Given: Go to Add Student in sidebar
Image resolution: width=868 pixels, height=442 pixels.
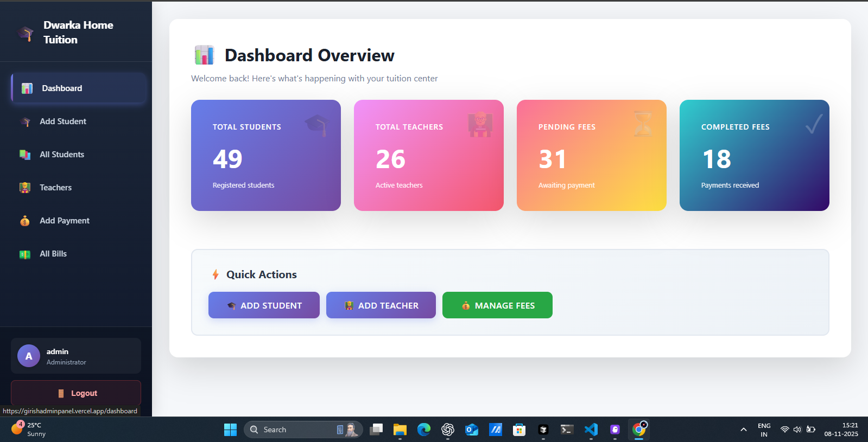Looking at the screenshot, I should 63,121.
